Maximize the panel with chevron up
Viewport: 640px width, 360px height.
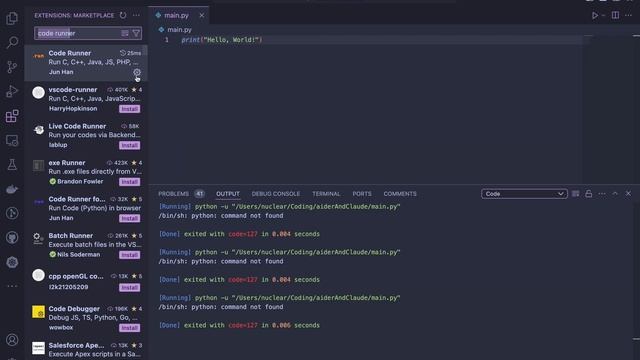click(615, 194)
